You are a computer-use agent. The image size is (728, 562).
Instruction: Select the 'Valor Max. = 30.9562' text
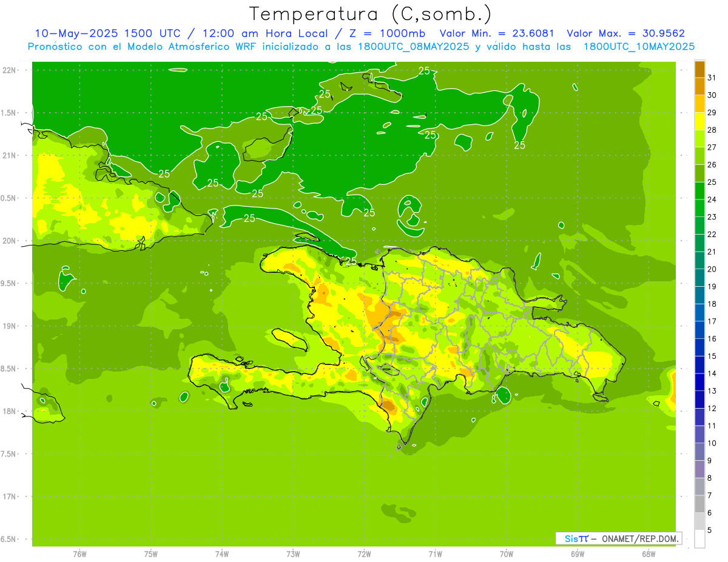tap(626, 33)
